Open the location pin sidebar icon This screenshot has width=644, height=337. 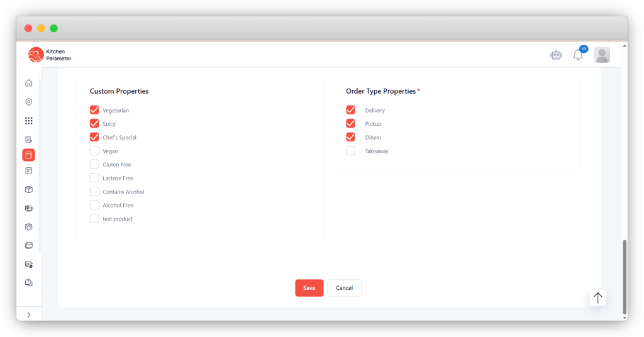pyautogui.click(x=28, y=102)
